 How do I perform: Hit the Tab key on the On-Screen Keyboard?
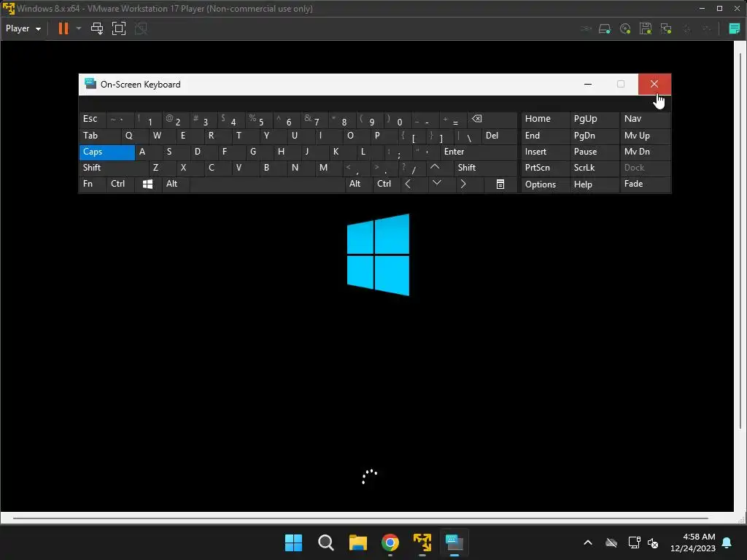99,136
